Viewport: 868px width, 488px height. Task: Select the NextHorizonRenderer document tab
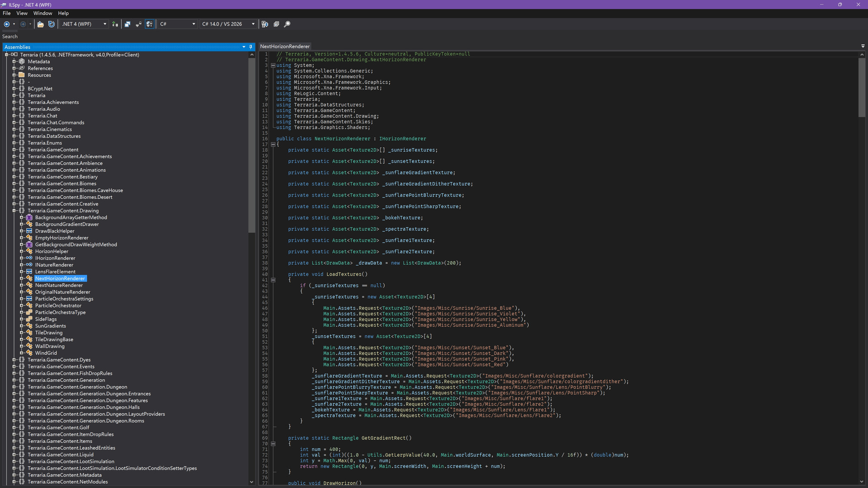tap(285, 47)
